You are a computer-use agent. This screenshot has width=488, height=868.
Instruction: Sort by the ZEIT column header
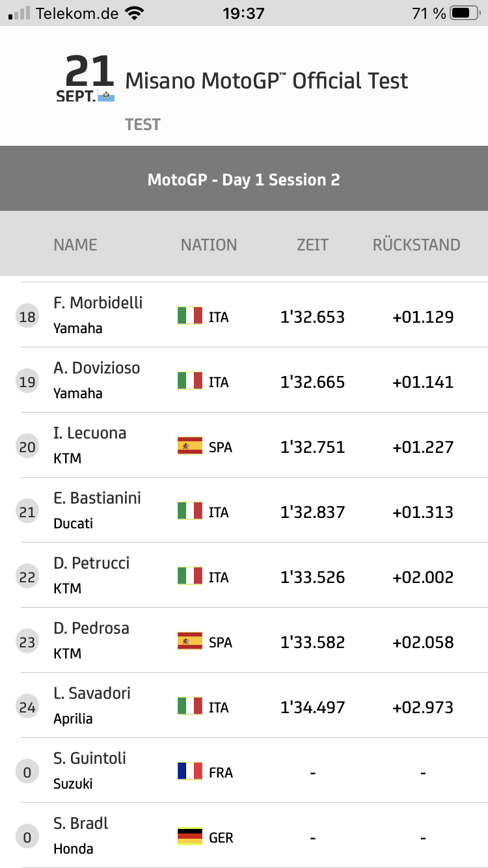point(312,245)
